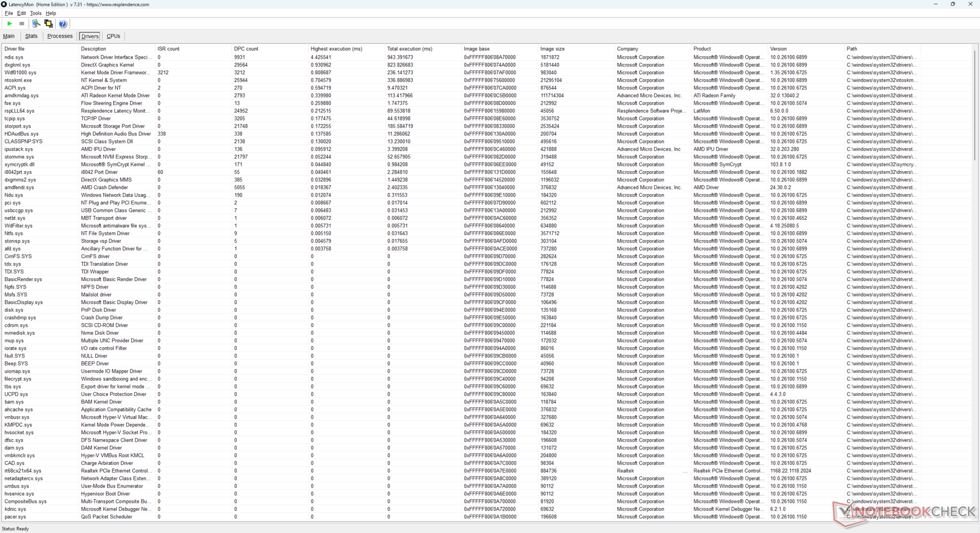Image resolution: width=980 pixels, height=533 pixels.
Task: Open the Edit menu
Action: point(21,13)
